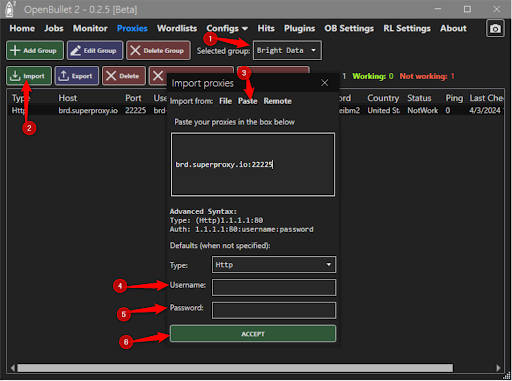Image resolution: width=512 pixels, height=381 pixels.
Task: Click the ACCEPT button
Action: [253, 334]
